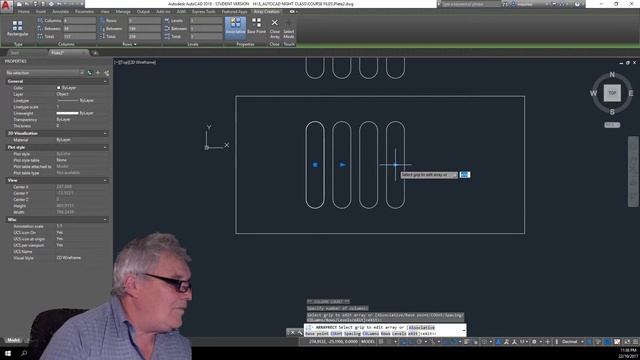Click the S compass direction on ViewCube
Image resolution: width=640 pixels, height=360 pixels.
[612, 112]
